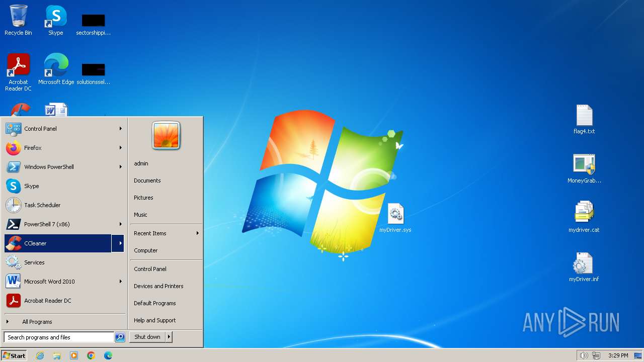Select myDriver.sys file on desktop

(x=395, y=218)
